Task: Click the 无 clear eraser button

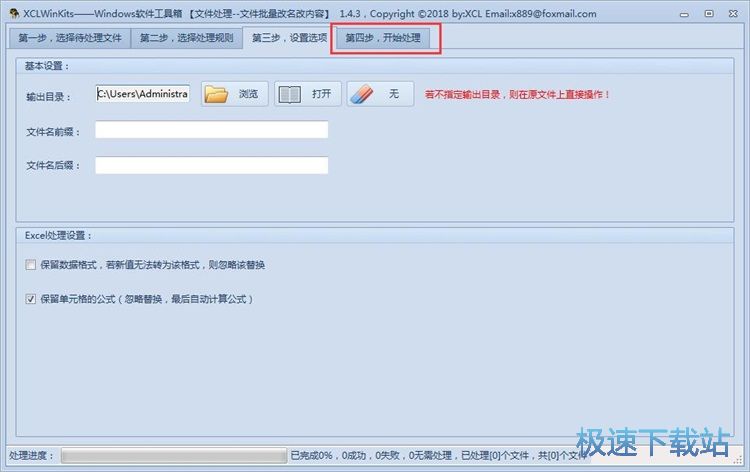Action: (x=380, y=94)
